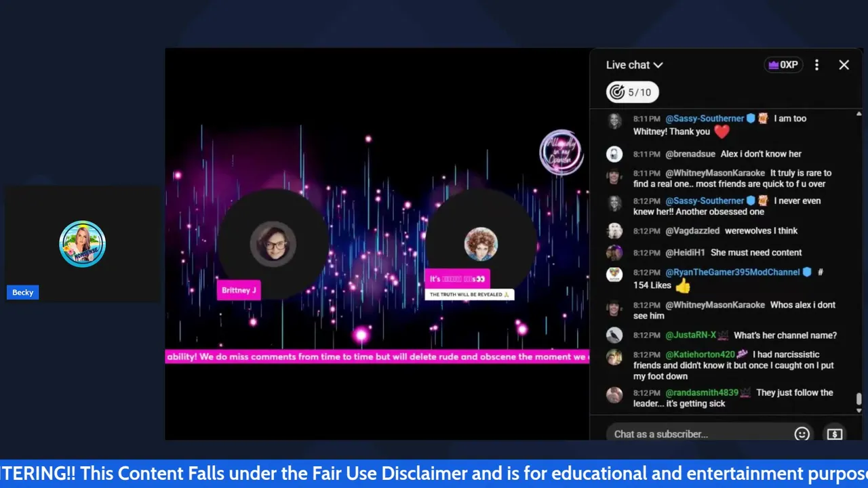Click the blue Fair Use Disclaimer ticker

point(434,474)
